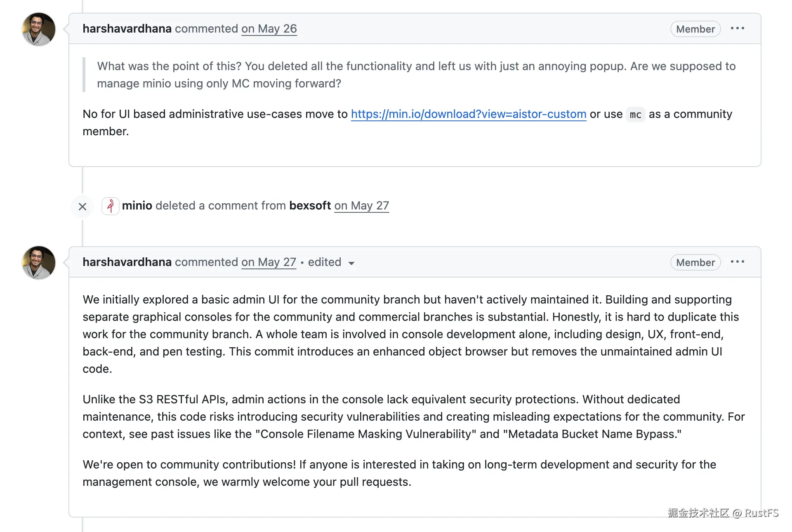The height and width of the screenshot is (532, 792).
Task: Open harshavardhana's profile from the May 27 comment header
Action: (x=127, y=262)
